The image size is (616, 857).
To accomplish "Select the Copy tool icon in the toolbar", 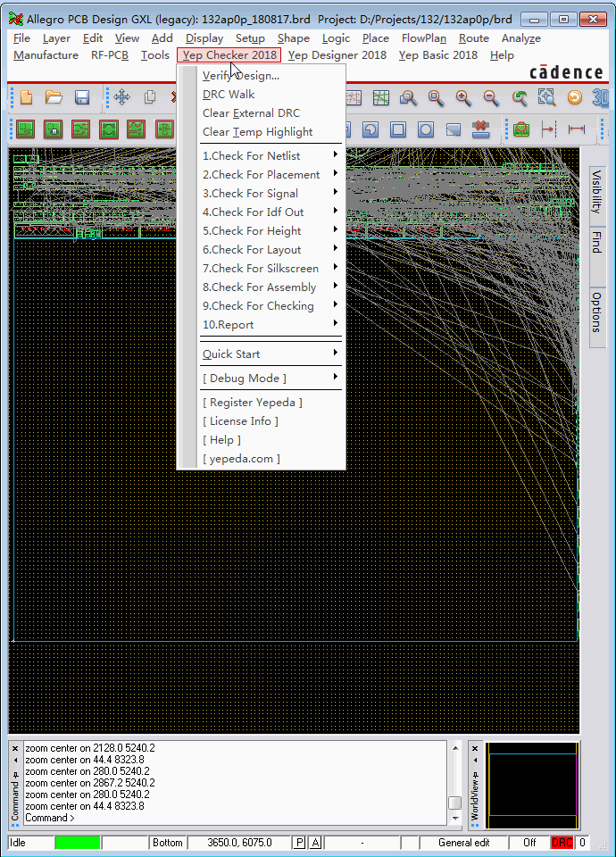I will tap(149, 98).
